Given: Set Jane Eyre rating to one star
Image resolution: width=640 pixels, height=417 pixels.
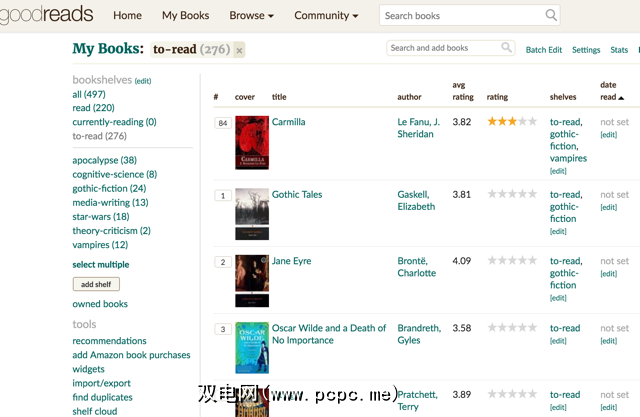Looking at the screenshot, I should pos(492,261).
